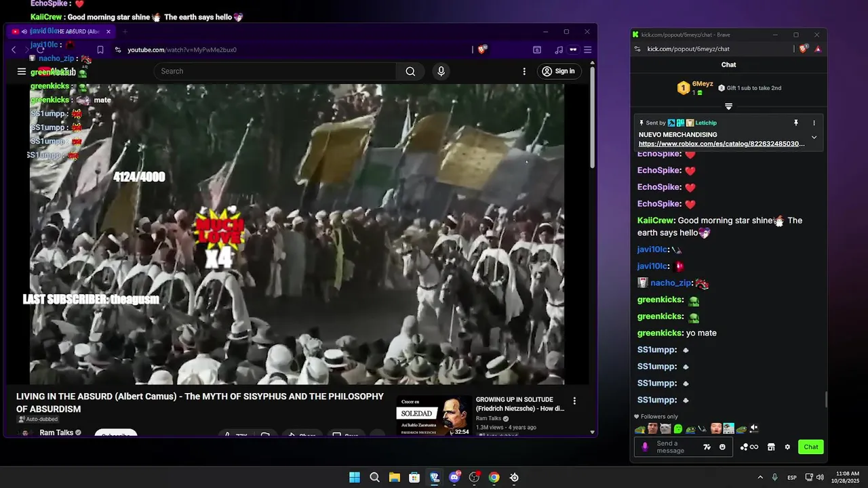Open Microsoft Store from the taskbar
Image resolution: width=868 pixels, height=488 pixels.
pos(414,477)
